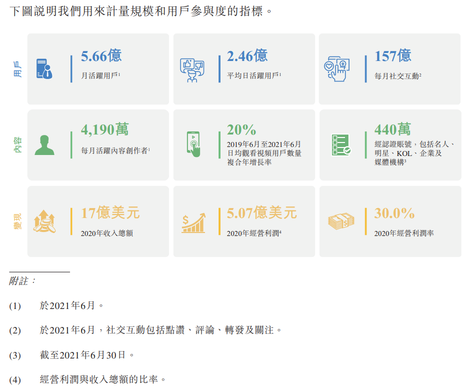Click the label 每月社交互動
The height and width of the screenshot is (392, 471).
(x=398, y=76)
